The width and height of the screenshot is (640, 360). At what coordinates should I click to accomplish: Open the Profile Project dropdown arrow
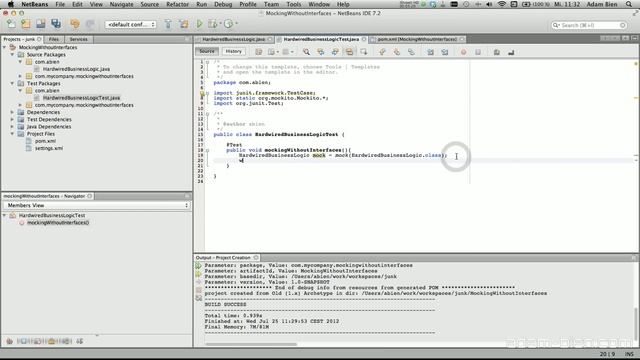pyautogui.click(x=236, y=24)
